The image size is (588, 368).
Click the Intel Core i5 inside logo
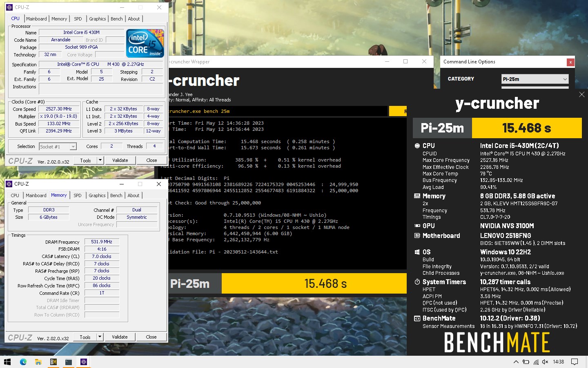pyautogui.click(x=145, y=43)
